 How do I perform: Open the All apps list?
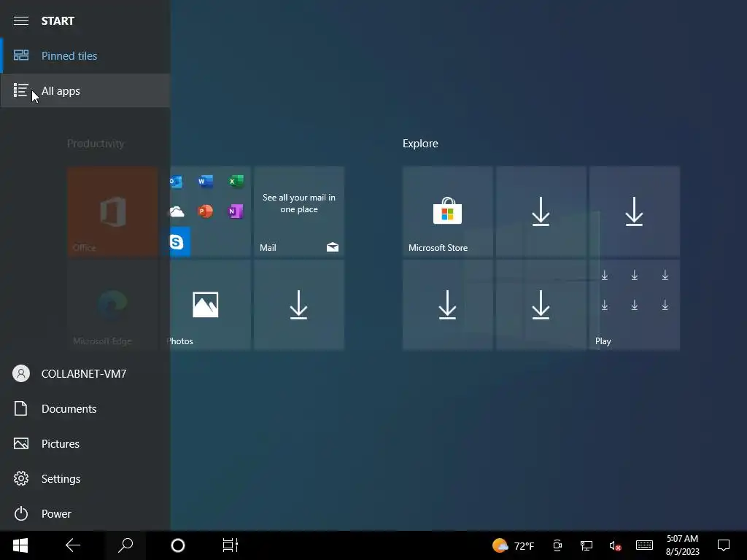point(85,90)
